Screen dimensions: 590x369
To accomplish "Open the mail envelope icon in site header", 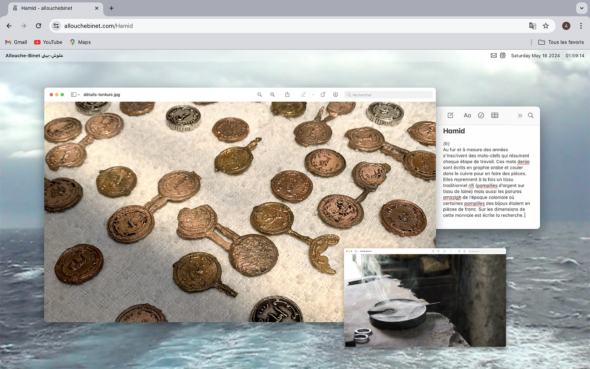I will click(493, 55).
